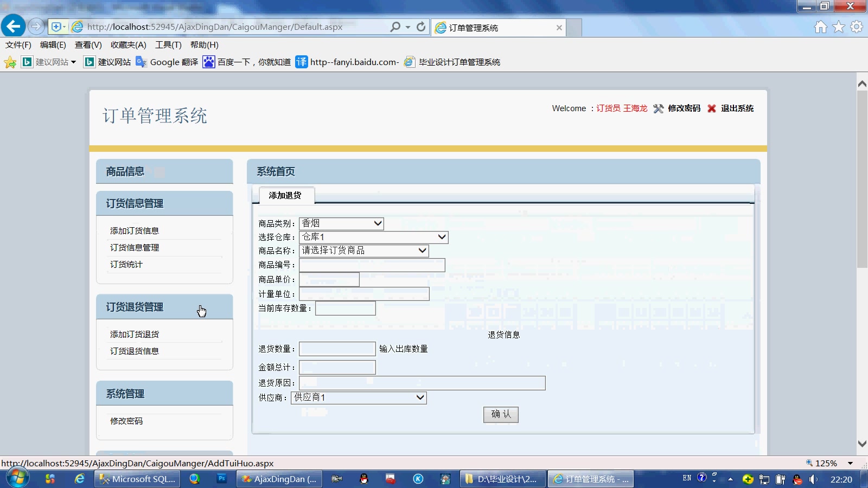The height and width of the screenshot is (488, 868).
Task: Open the browser tools gear icon
Action: (857, 27)
